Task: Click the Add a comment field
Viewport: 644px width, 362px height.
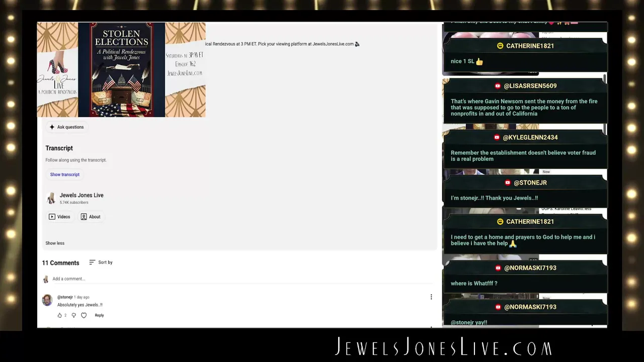Action: coord(242,279)
